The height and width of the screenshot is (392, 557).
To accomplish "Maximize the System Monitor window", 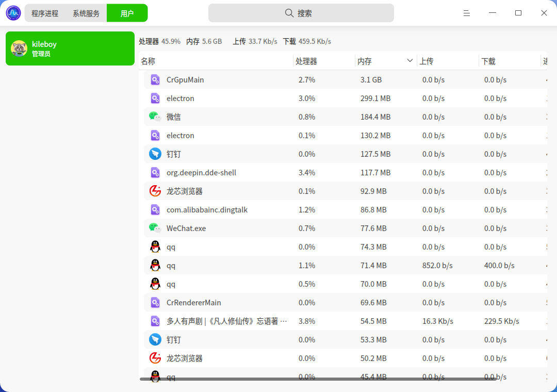I will 518,13.
